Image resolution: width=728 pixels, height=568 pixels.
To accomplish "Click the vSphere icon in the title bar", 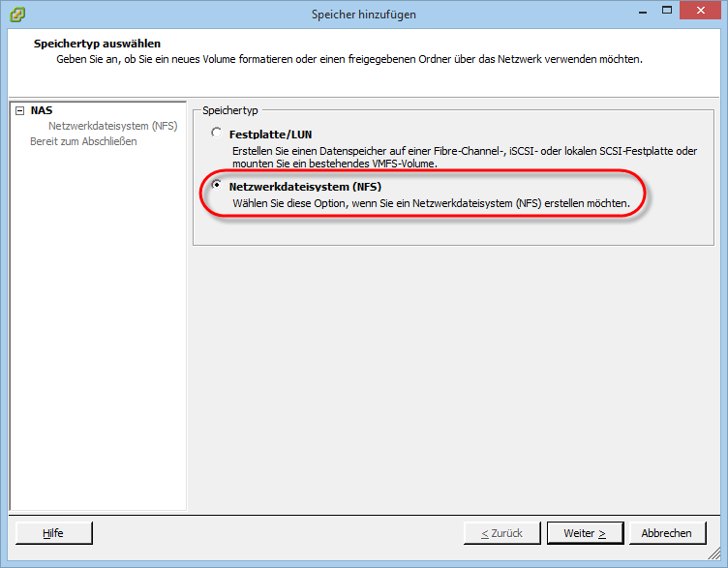I will point(17,14).
